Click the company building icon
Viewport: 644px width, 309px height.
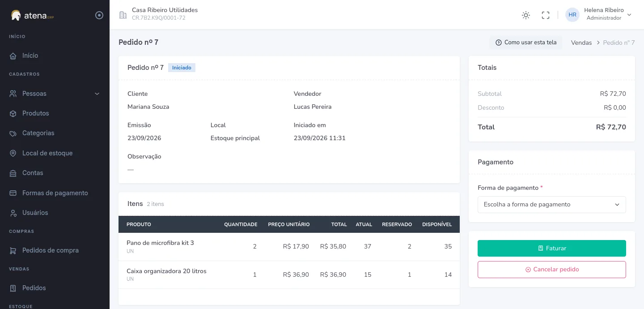click(123, 15)
